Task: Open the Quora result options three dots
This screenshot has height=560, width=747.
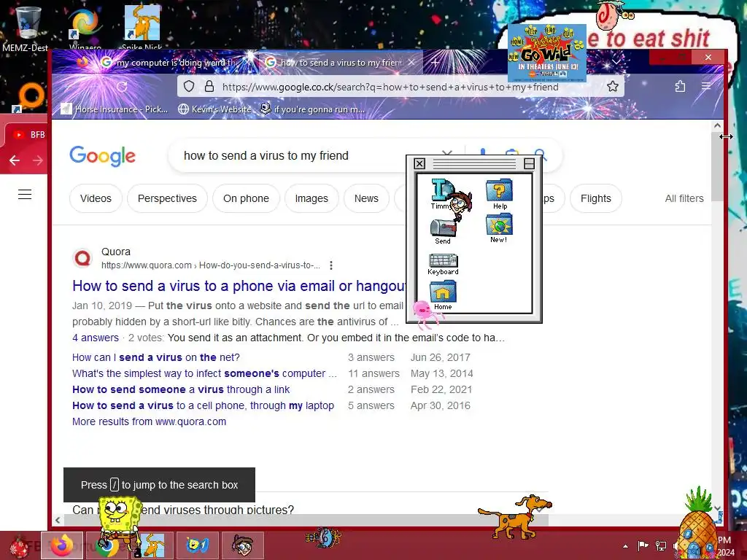Action: (331, 265)
